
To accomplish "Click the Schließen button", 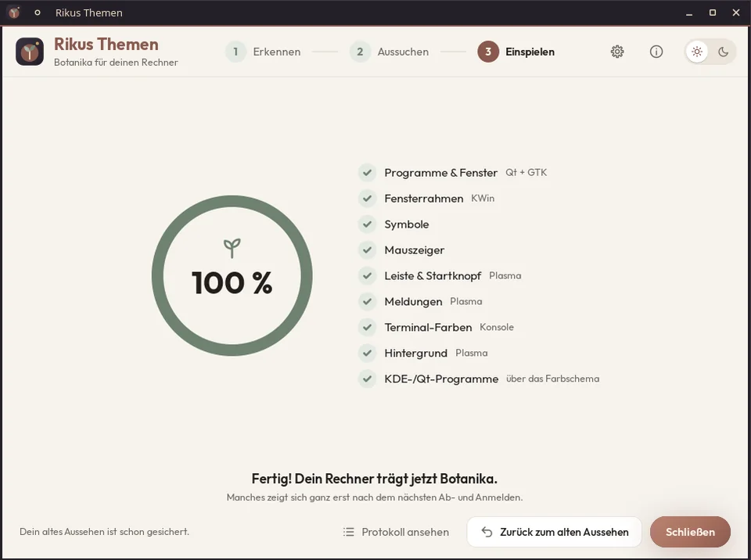I will point(690,532).
